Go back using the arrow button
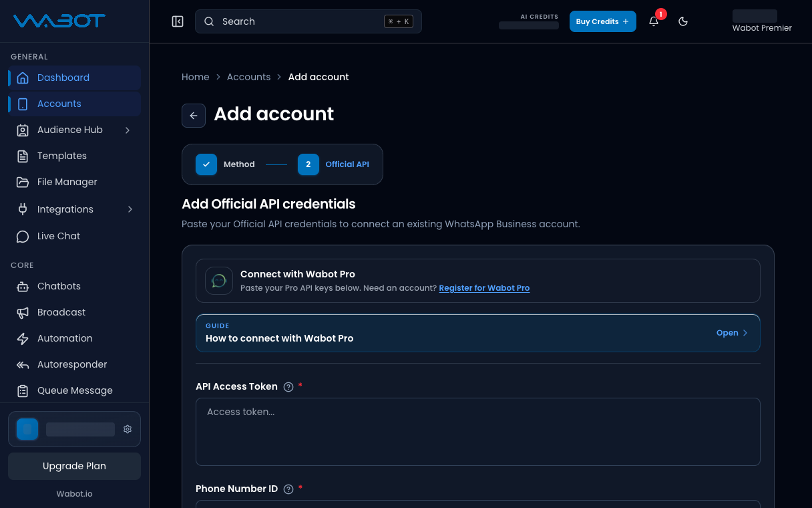This screenshot has width=812, height=508. pos(194,116)
